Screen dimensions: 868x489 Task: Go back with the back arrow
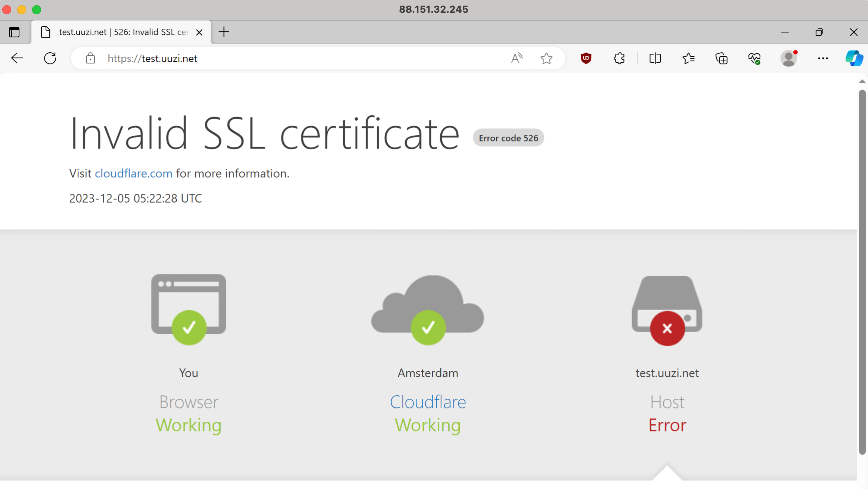[x=17, y=58]
